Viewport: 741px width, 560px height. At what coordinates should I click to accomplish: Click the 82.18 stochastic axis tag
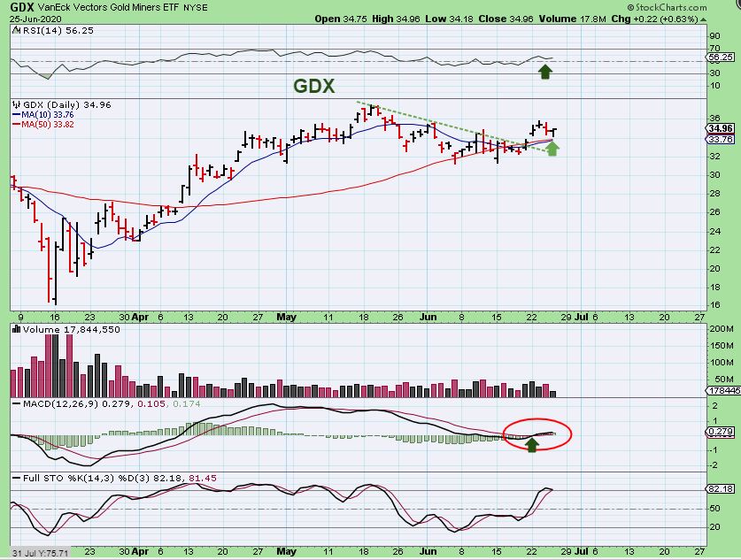721,488
